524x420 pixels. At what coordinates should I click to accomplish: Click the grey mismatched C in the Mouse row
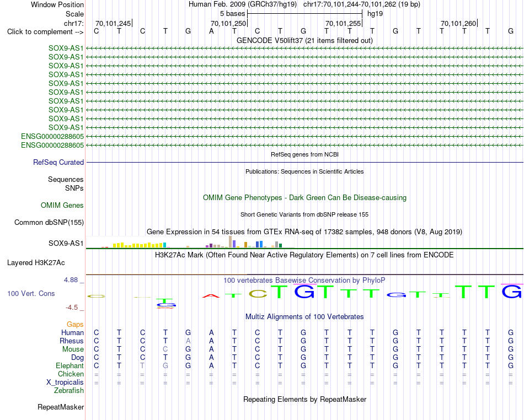(x=165, y=349)
